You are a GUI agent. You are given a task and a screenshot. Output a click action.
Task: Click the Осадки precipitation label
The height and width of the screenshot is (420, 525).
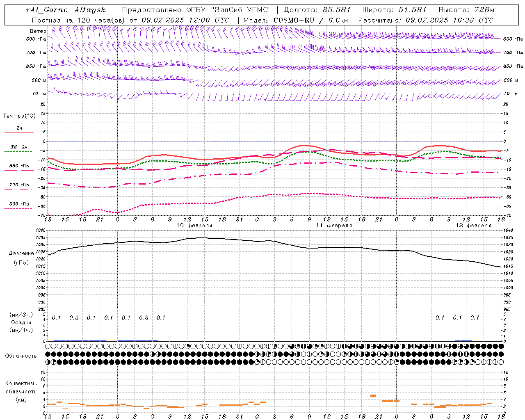coord(21,322)
